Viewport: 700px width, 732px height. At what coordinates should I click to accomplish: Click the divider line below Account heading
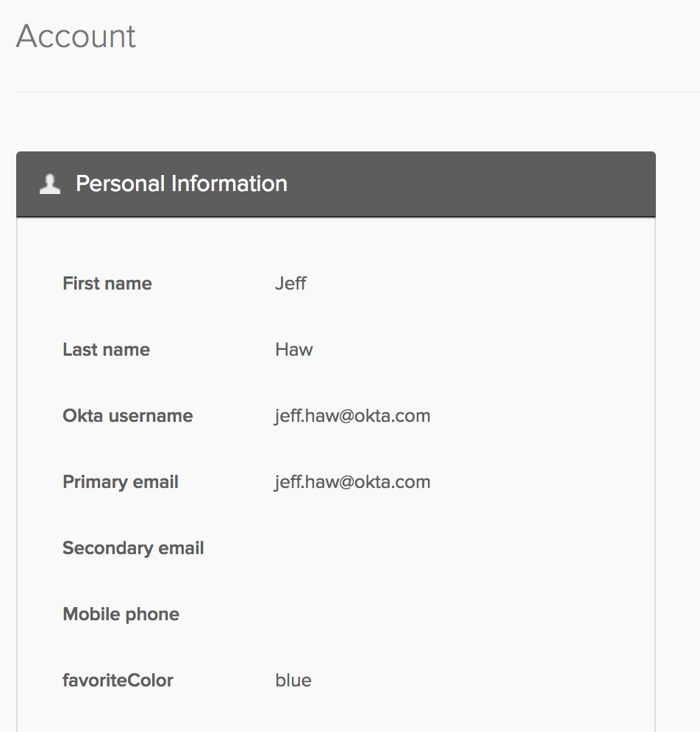click(353, 92)
